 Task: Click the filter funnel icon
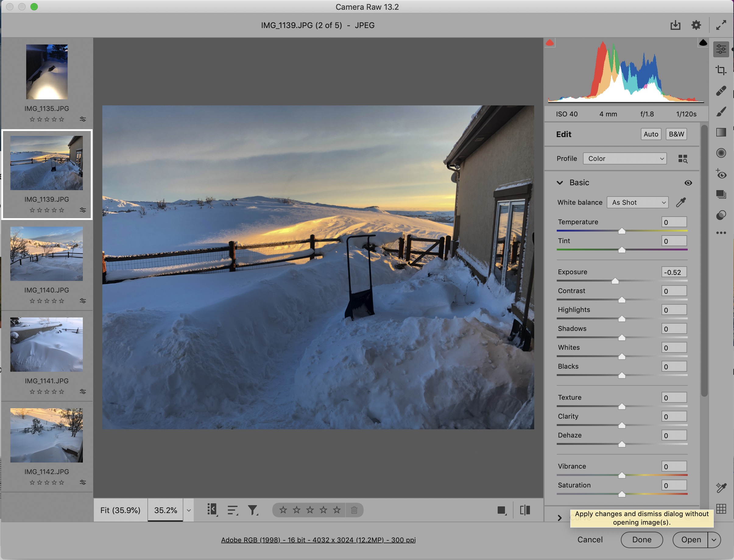pos(253,510)
